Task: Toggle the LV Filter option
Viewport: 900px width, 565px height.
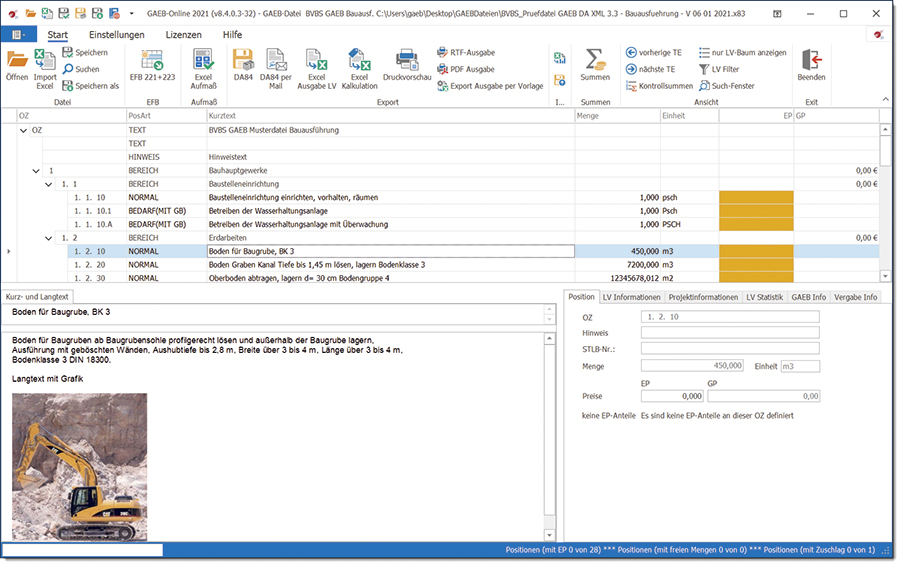Action: click(725, 69)
